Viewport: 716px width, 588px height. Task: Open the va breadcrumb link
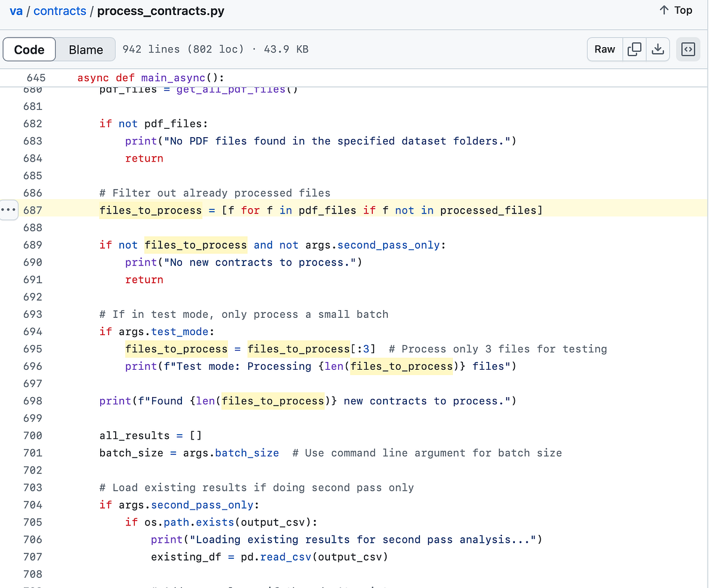pos(16,11)
